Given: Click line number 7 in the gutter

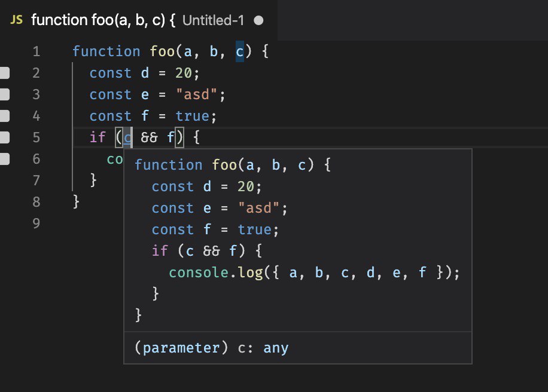Looking at the screenshot, I should [36, 180].
